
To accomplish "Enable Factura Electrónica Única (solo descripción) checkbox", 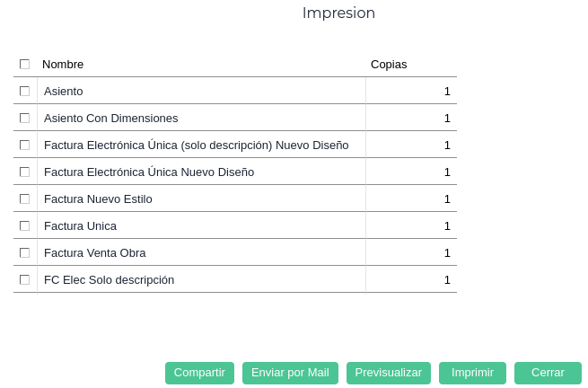I will [x=24, y=145].
